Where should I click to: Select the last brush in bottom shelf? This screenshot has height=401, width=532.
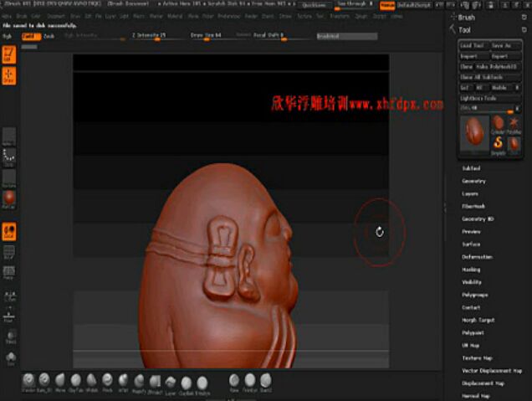[x=266, y=383]
